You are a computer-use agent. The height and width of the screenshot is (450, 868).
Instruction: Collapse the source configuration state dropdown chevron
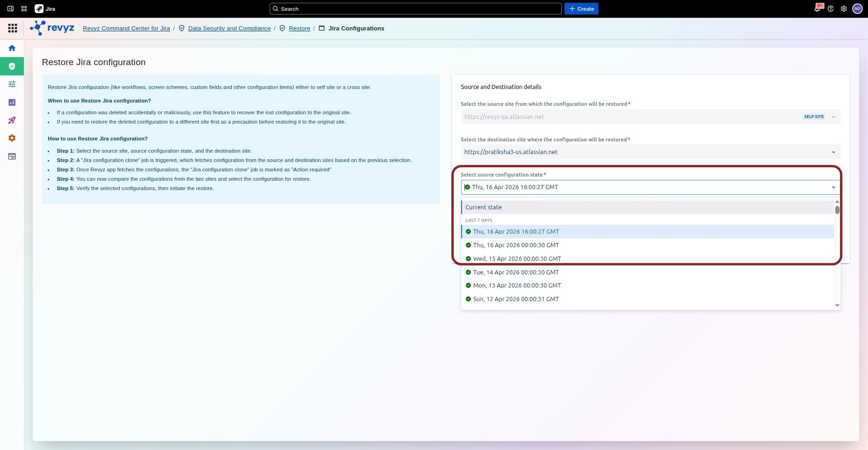tap(833, 187)
